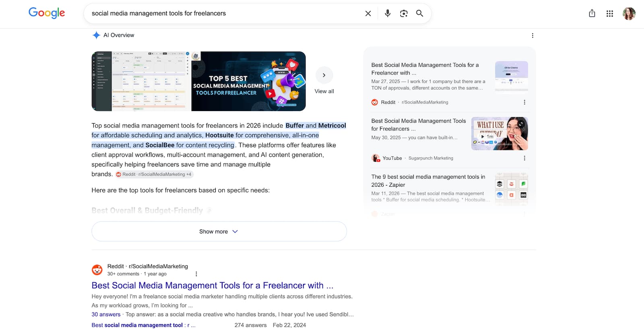The height and width of the screenshot is (330, 644).
Task: Click View all under carousel arrow
Action: (324, 91)
